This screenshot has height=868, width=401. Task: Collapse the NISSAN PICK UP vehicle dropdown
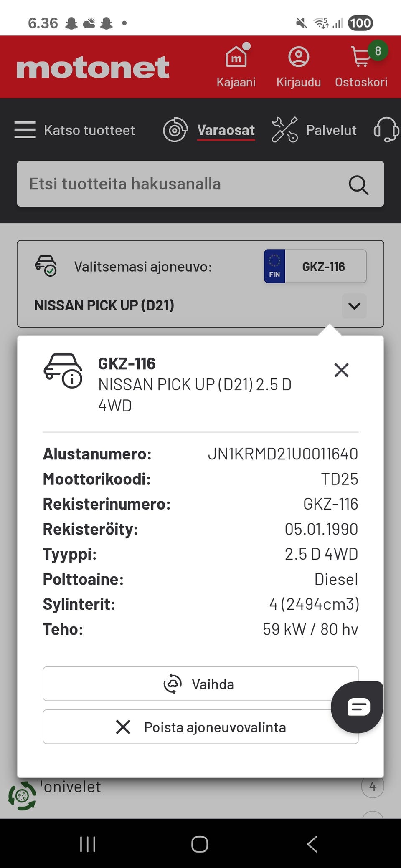click(x=354, y=306)
